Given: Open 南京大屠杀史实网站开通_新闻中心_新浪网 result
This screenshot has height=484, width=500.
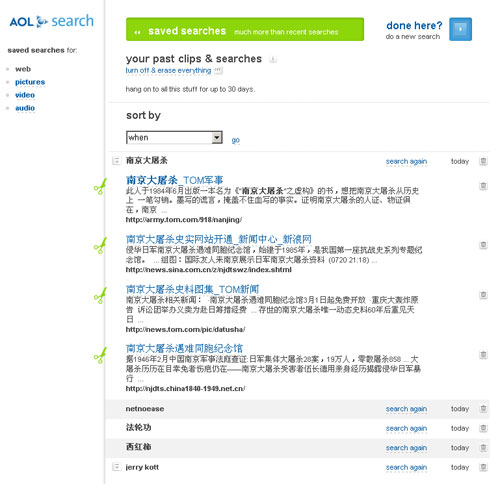Looking at the screenshot, I should pos(219,239).
